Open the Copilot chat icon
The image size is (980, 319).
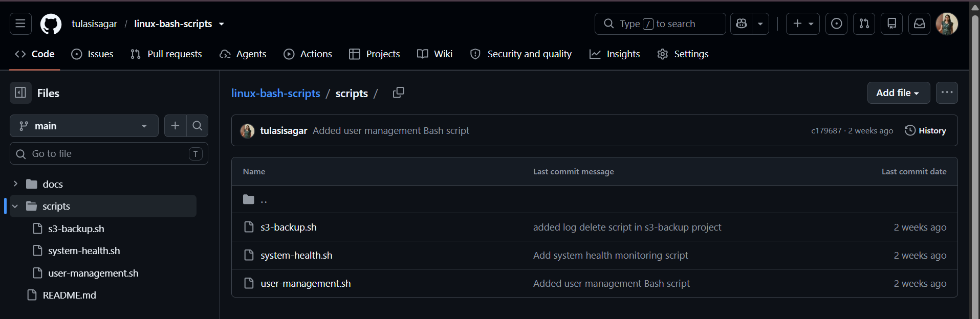(741, 24)
